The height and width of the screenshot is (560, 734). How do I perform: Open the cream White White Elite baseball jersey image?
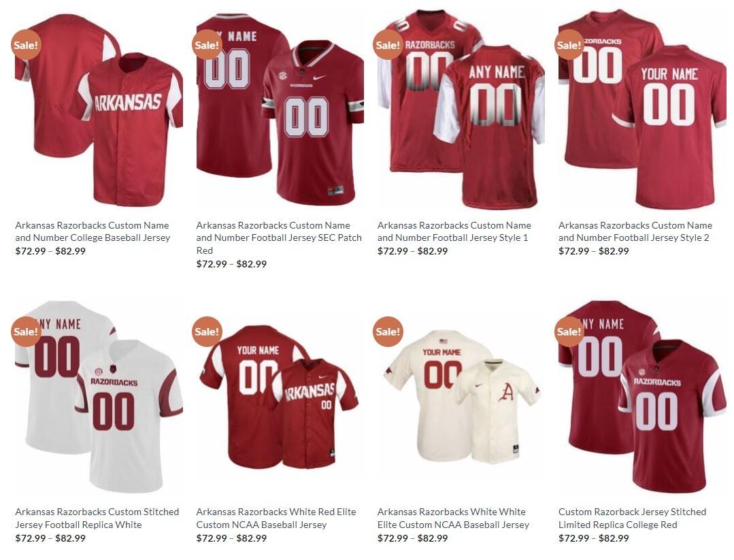pos(461,397)
